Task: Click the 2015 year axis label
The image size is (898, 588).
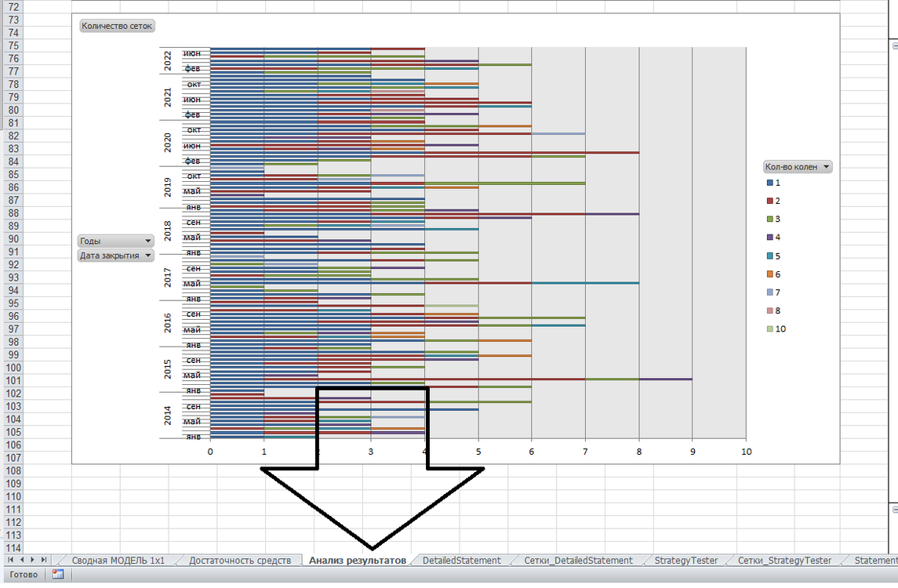Action: tap(168, 369)
